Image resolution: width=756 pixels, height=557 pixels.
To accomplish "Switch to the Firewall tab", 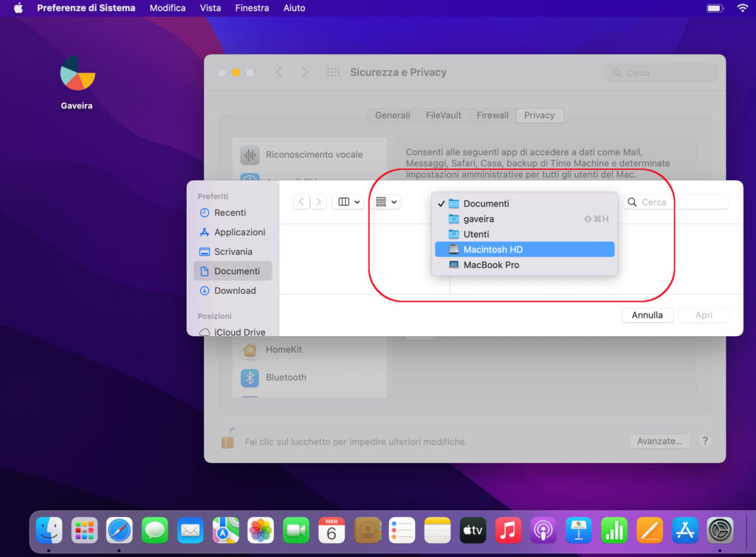I will pos(492,115).
